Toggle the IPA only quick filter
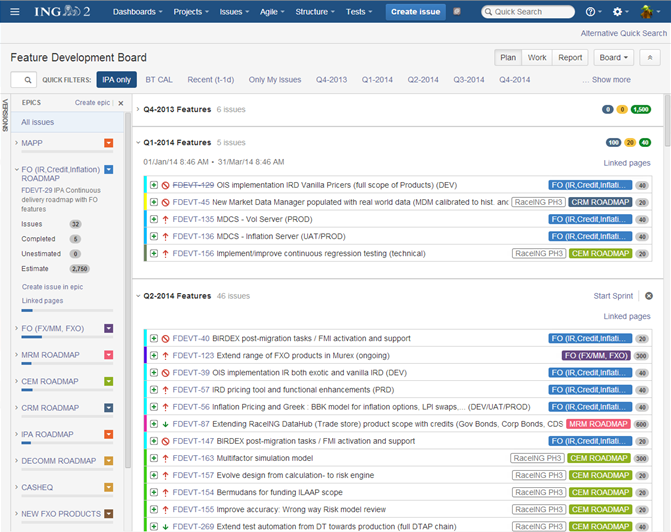This screenshot has height=532, width=671. 116,80
